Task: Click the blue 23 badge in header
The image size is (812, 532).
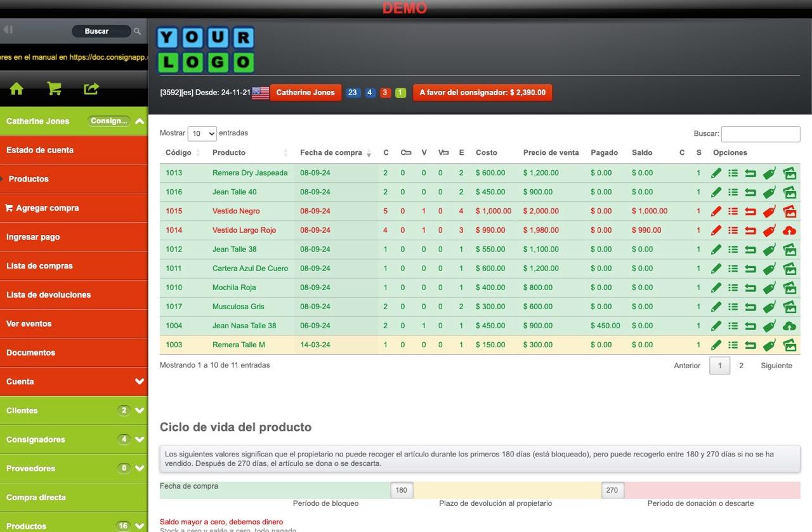Action: [353, 93]
